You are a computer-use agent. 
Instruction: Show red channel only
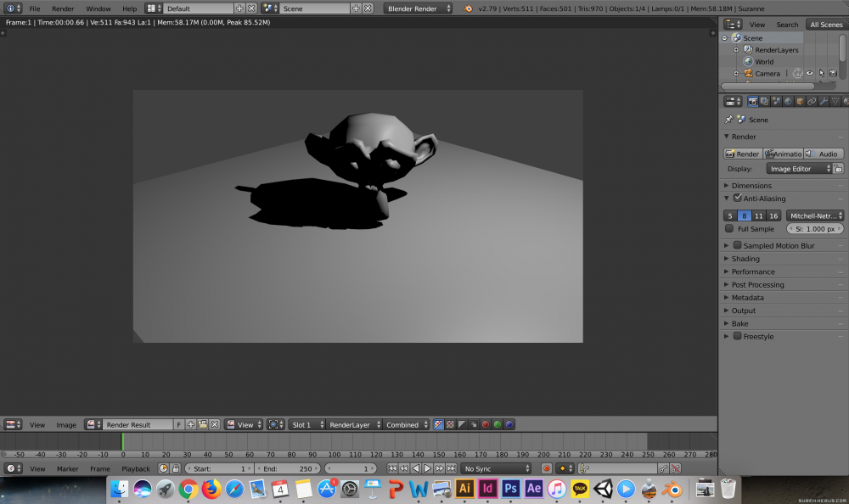486,424
